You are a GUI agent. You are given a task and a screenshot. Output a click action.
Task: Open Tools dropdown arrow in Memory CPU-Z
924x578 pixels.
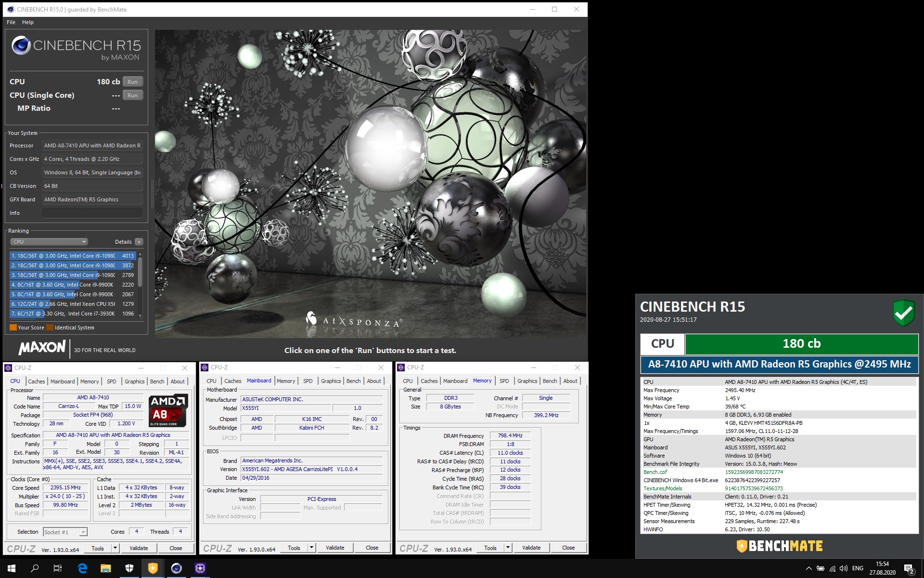coord(508,548)
